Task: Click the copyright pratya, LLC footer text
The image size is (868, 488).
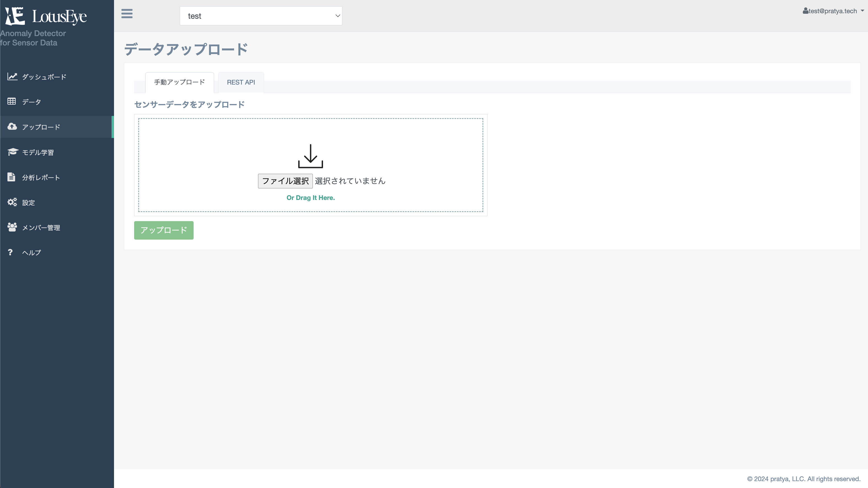Action: 804,479
